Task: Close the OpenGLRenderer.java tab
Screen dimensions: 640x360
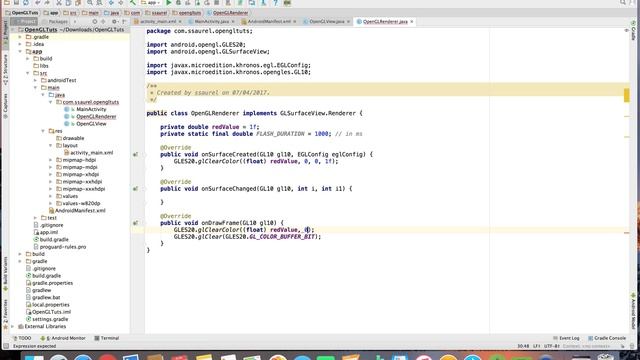Action: [x=411, y=22]
